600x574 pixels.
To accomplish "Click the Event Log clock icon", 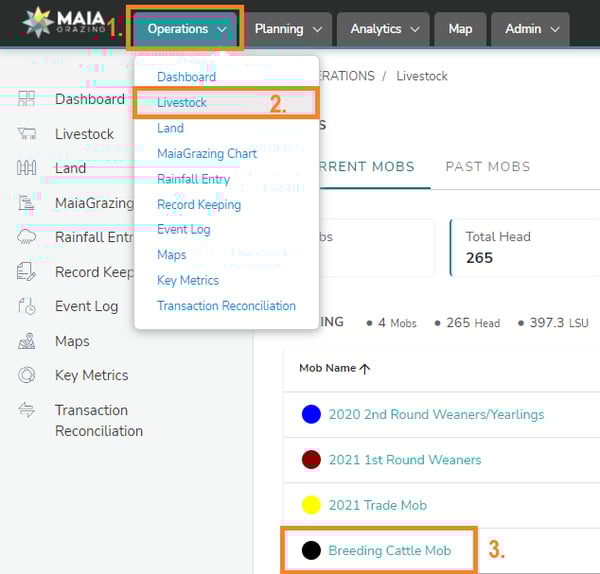I will (27, 306).
